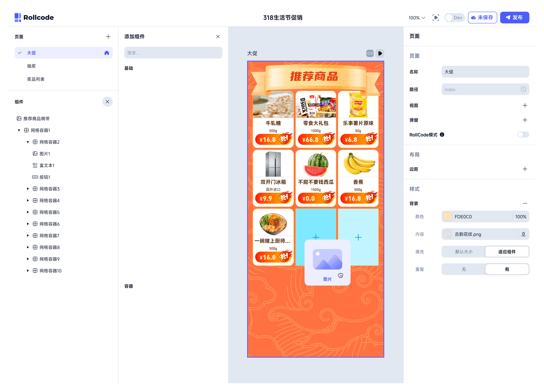Open the 抽奖 page
Image resolution: width=544 pixels, height=392 pixels.
(31, 66)
